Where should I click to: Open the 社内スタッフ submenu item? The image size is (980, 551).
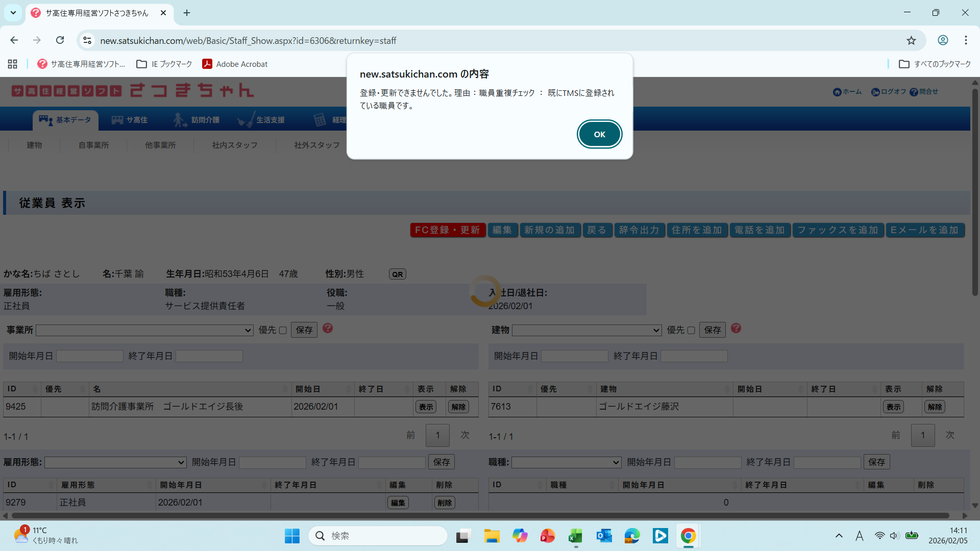pos(234,145)
